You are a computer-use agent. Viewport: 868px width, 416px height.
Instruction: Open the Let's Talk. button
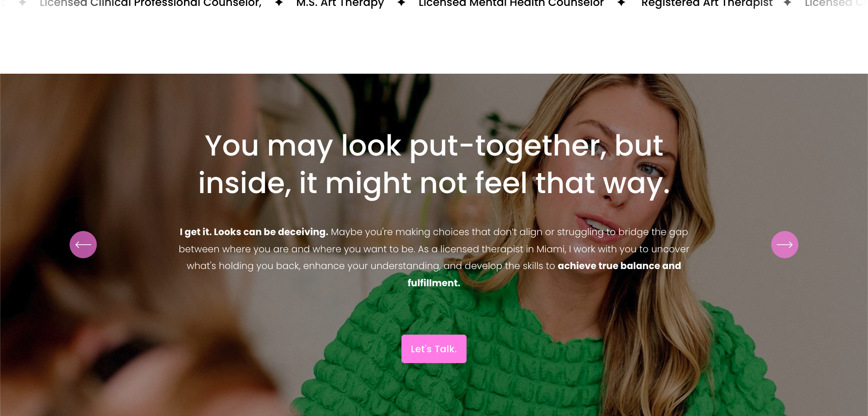[x=434, y=349]
